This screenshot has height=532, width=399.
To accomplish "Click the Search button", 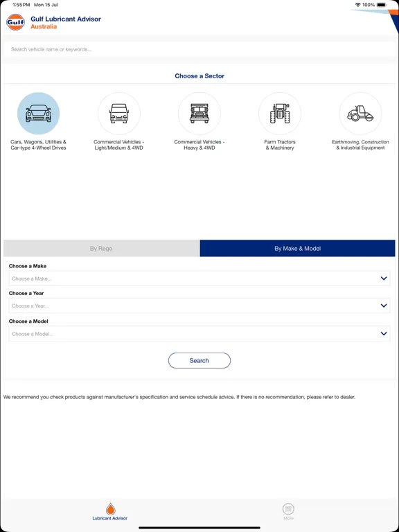I will (199, 361).
